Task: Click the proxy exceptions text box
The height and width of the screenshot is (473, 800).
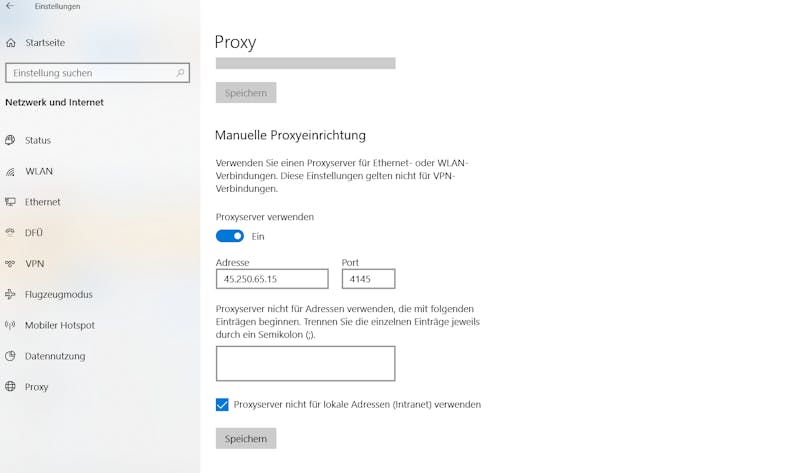Action: pyautogui.click(x=306, y=363)
